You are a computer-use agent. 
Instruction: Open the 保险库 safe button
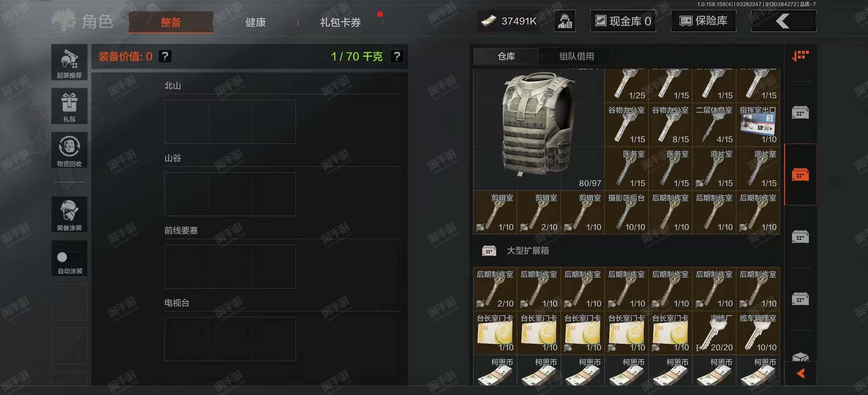(703, 21)
